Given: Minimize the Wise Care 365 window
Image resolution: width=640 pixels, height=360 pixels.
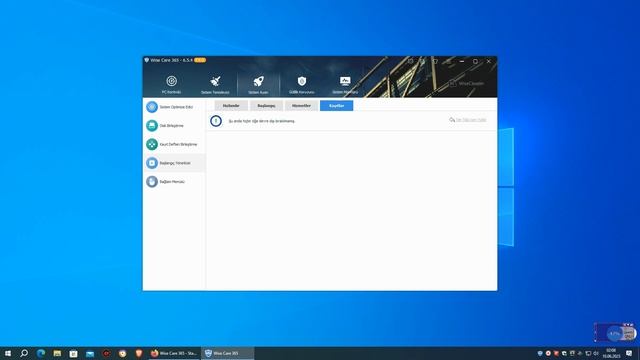Looking at the screenshot, I should click(x=462, y=61).
